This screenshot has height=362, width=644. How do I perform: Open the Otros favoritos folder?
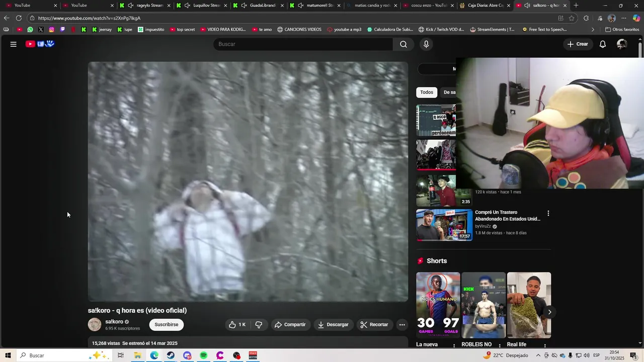[x=622, y=30]
